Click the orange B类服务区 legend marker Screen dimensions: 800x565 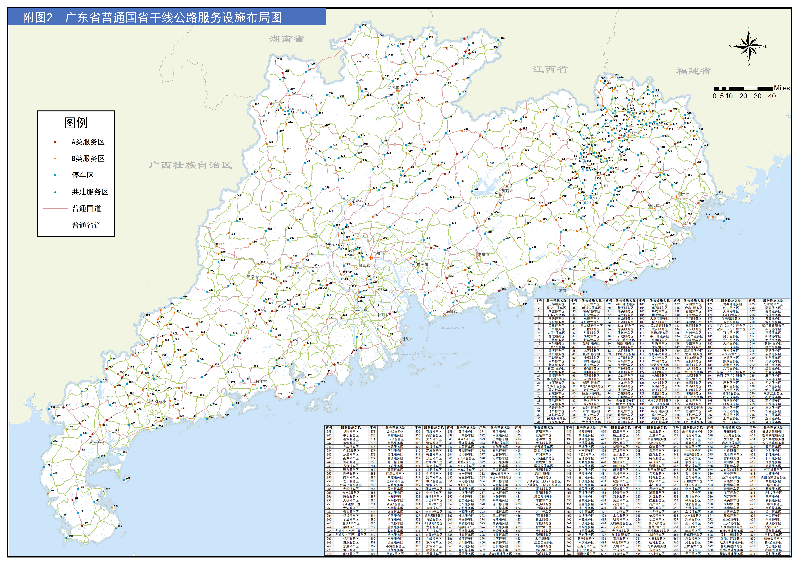[x=54, y=158]
